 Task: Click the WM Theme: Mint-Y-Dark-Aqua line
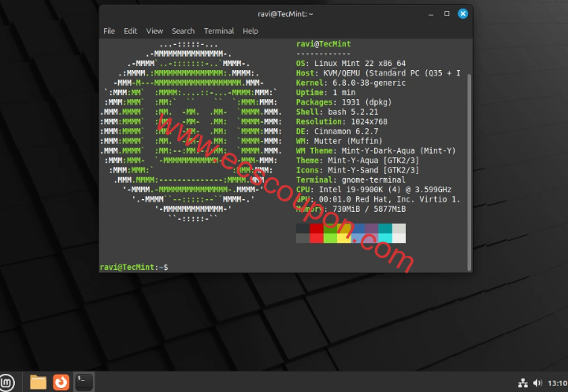click(376, 151)
